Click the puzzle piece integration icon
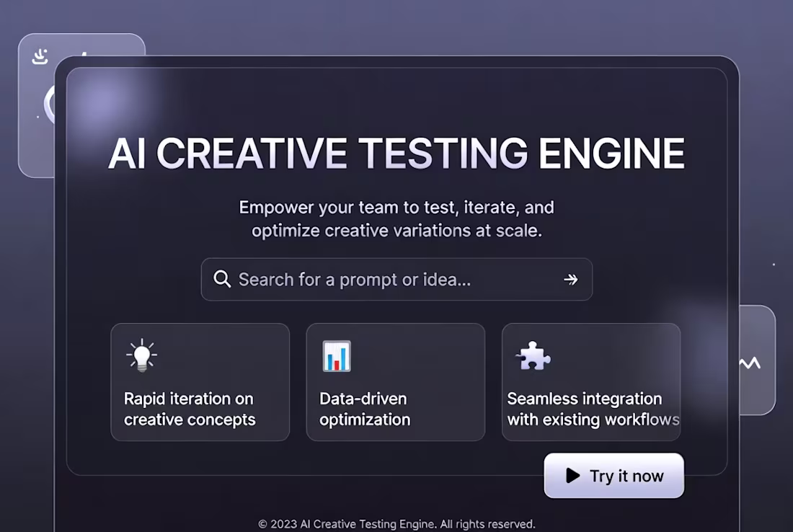Image resolution: width=793 pixels, height=532 pixels. coord(533,356)
